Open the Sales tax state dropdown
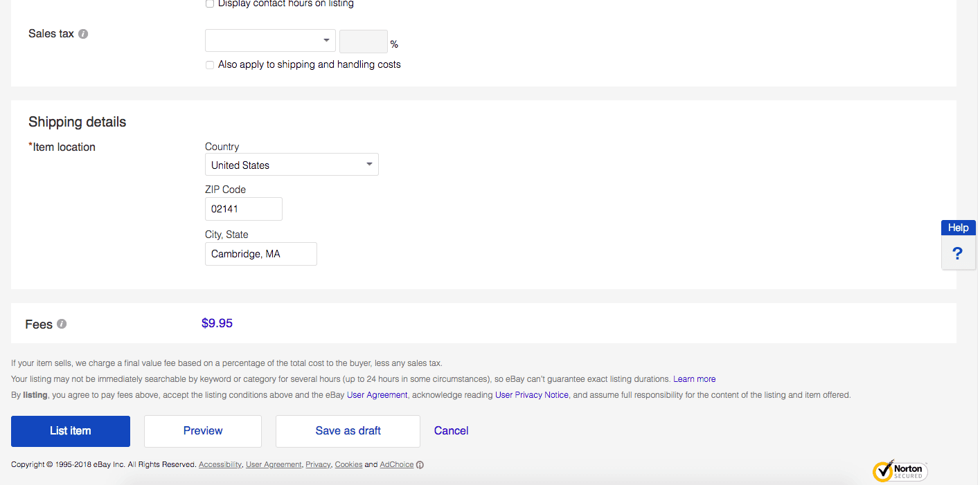Image resolution: width=980 pixels, height=485 pixels. [270, 41]
